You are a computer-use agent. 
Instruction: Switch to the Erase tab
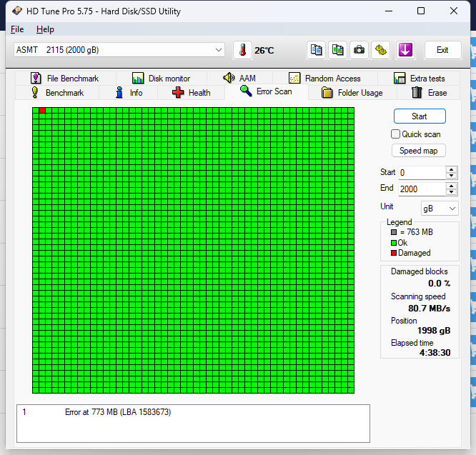coord(429,93)
